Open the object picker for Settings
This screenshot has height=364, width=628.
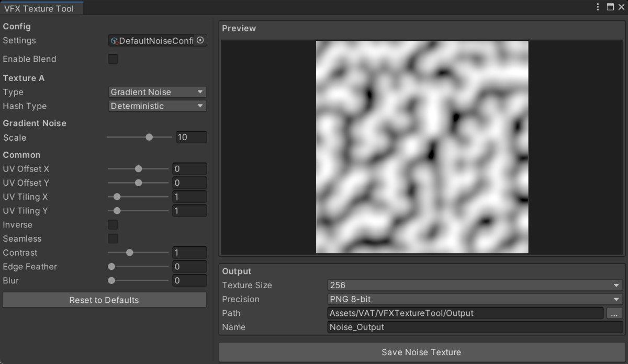pyautogui.click(x=200, y=40)
